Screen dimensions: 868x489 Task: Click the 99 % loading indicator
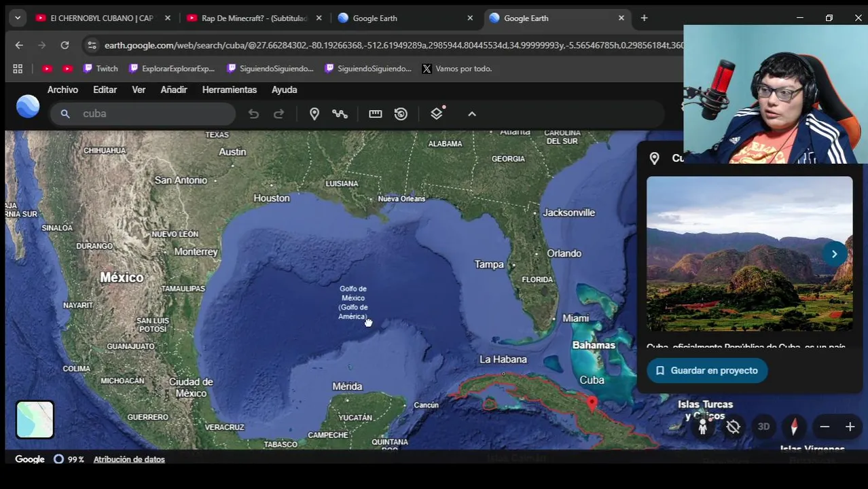(69, 459)
